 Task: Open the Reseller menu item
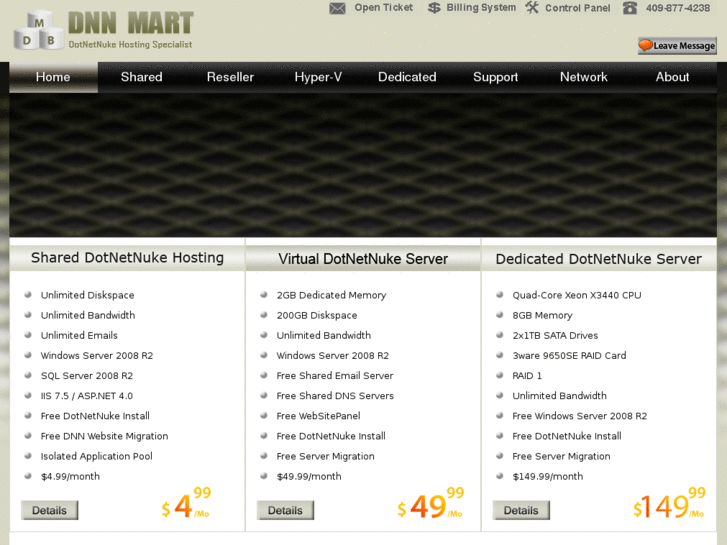230,77
